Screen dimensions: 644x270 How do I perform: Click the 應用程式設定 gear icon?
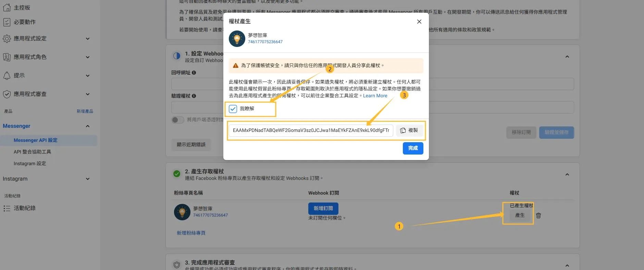7,39
